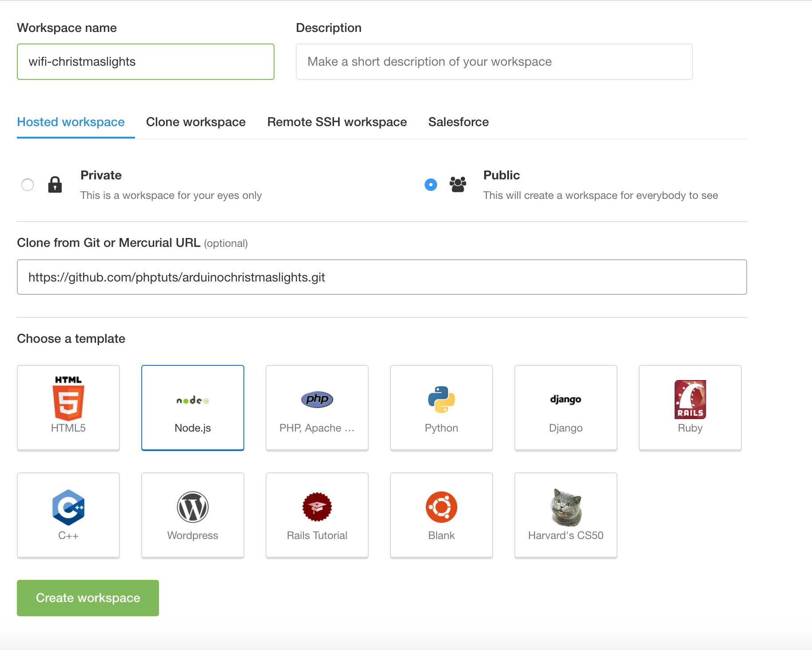Select Harvard's CS50 cat image
Viewport: 812px width, 650px height.
point(566,507)
